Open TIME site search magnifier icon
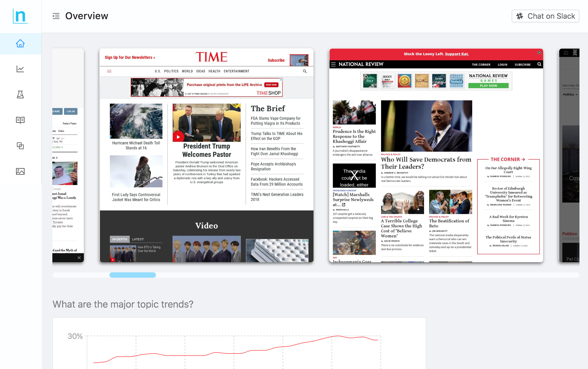588x369 pixels. click(305, 71)
